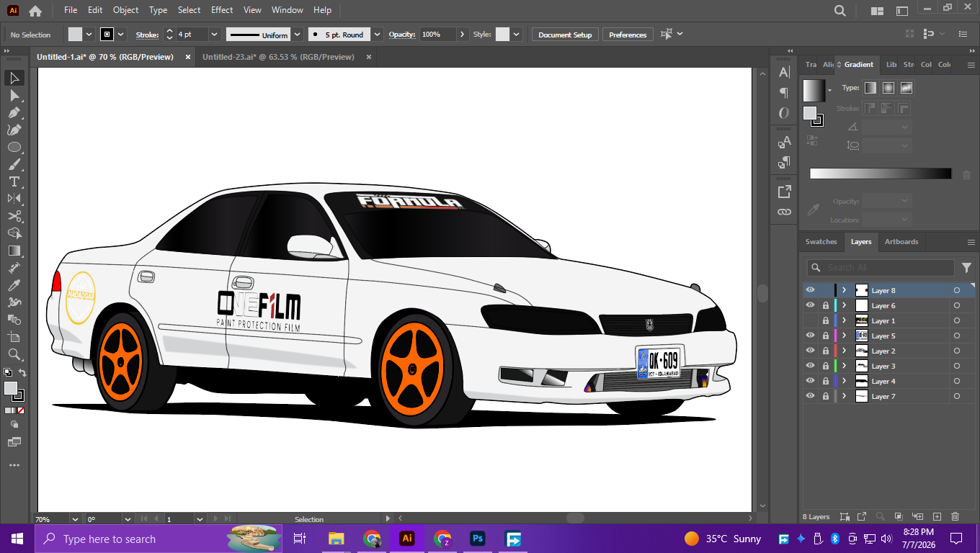Select the Direct Selection tool

(14, 95)
